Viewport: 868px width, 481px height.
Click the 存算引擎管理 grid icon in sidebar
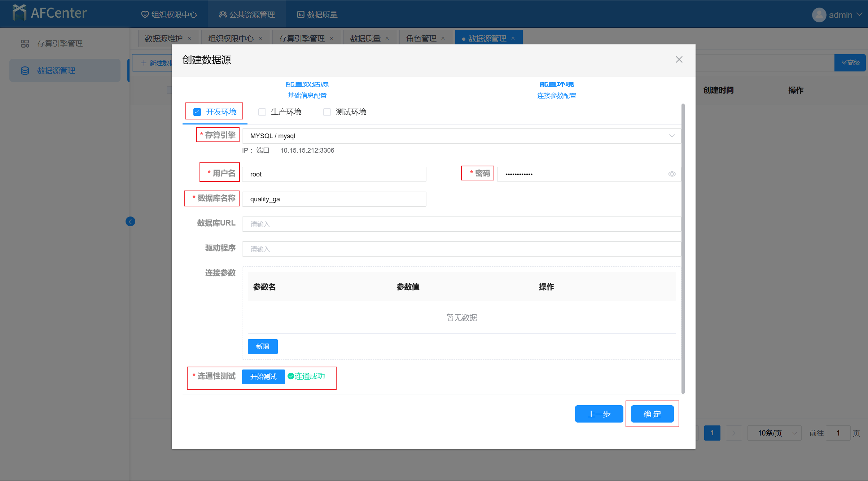pos(25,44)
